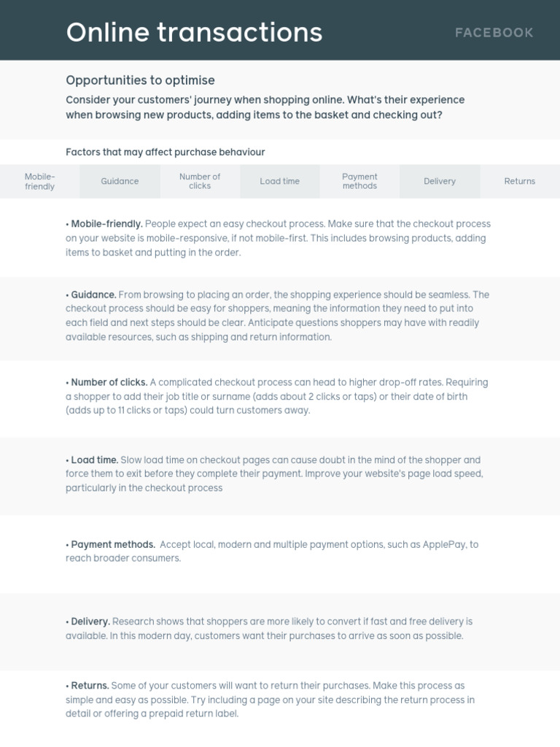Click "Factors that may affect purchase behaviour" heading
Viewport: 560px width, 747px height.
pyautogui.click(x=166, y=152)
